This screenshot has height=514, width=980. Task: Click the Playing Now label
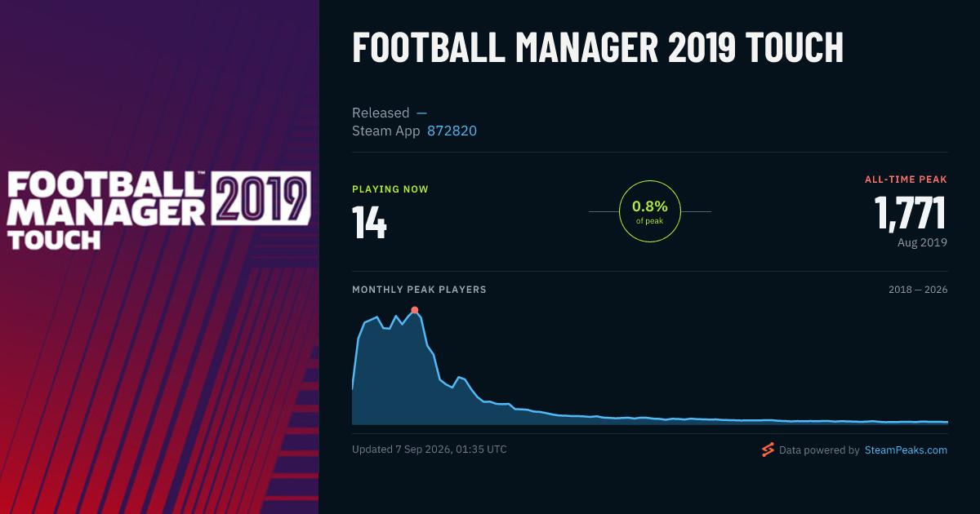click(x=390, y=189)
